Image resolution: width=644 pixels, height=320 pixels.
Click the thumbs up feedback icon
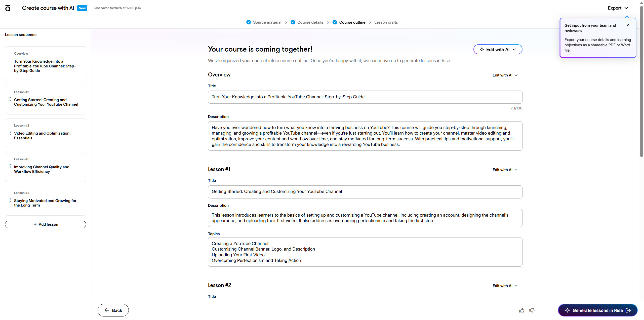pos(522,310)
